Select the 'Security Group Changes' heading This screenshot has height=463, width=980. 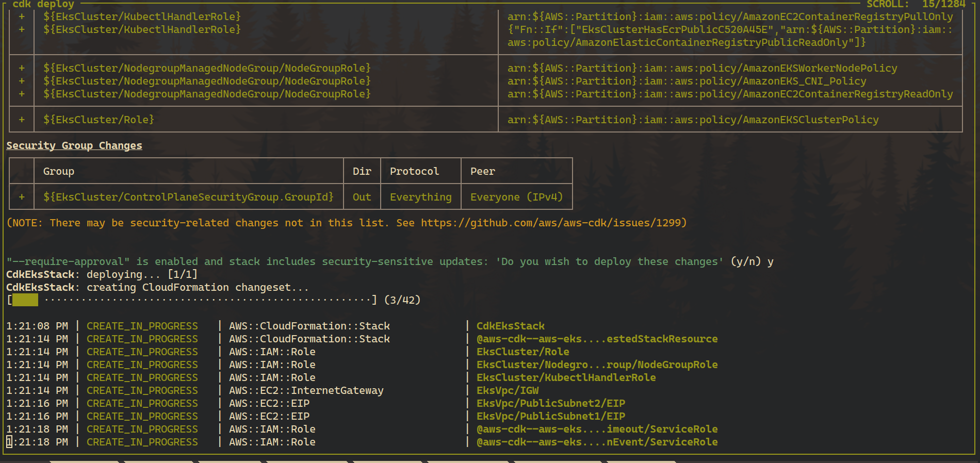coord(74,145)
